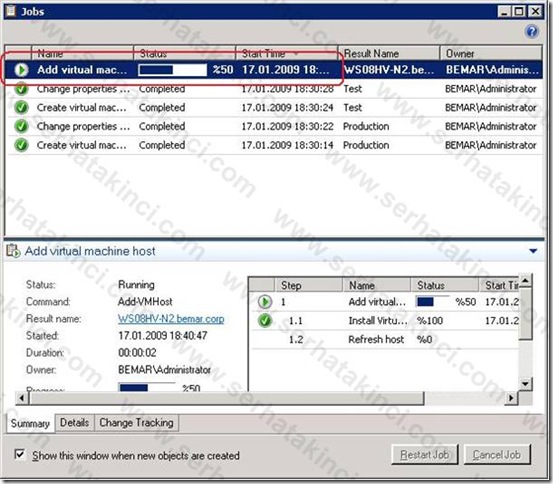Click the steps list scroll up arrow

coord(525,281)
